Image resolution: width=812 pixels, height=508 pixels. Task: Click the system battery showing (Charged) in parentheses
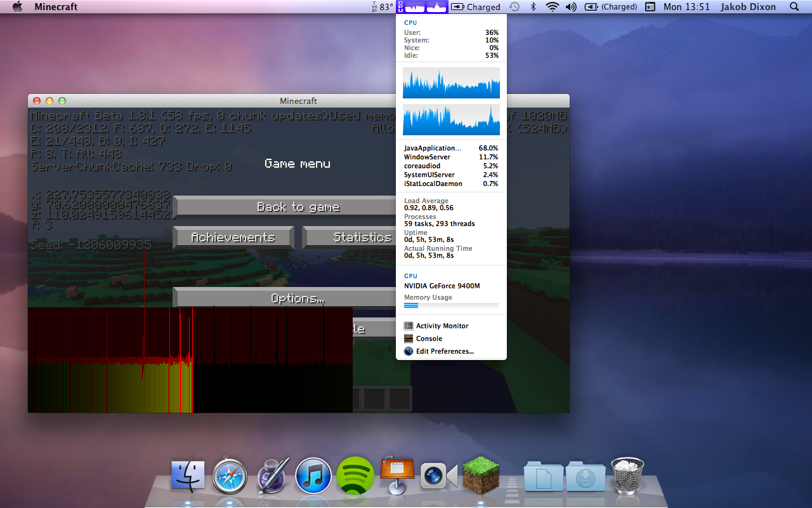click(x=610, y=7)
